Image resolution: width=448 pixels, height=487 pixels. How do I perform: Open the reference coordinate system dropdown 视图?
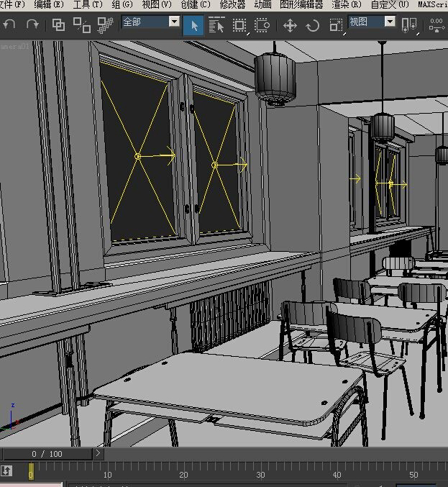coord(372,22)
